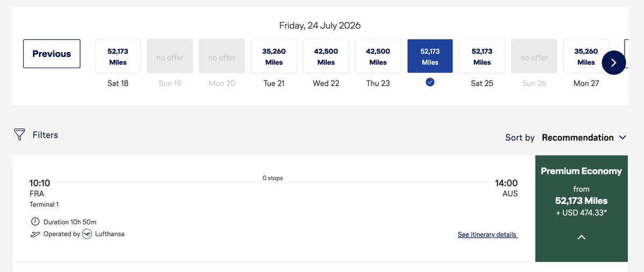Select Wed 22 date for 42,500 Miles
Viewport: 644px width, 272px height.
(x=326, y=56)
